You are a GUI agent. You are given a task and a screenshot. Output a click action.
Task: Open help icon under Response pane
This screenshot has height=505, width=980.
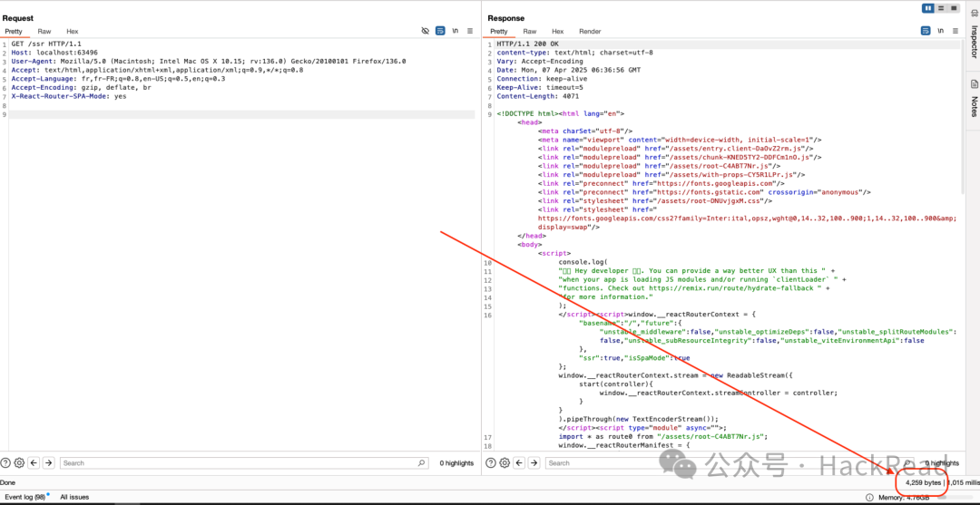click(491, 462)
